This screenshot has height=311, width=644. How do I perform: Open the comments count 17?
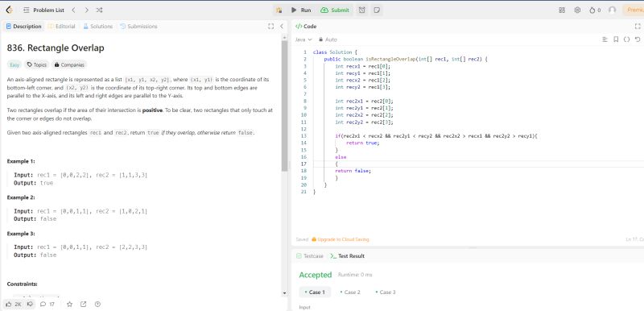tap(47, 305)
